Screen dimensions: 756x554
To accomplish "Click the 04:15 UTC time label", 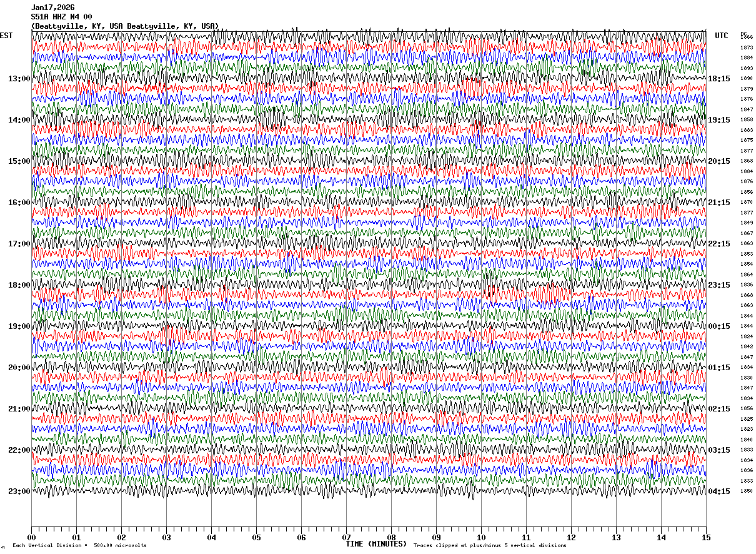I will coord(719,491).
